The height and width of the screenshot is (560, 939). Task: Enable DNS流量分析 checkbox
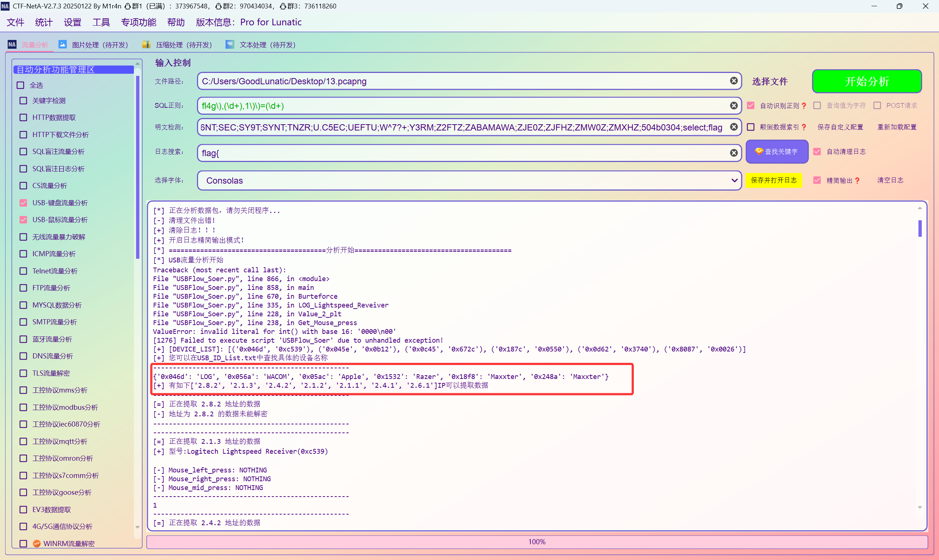click(23, 356)
